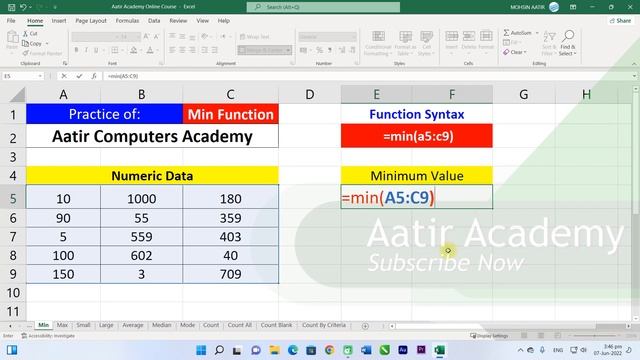Open the Formulas ribbon tab
640x360 pixels.
127,20
